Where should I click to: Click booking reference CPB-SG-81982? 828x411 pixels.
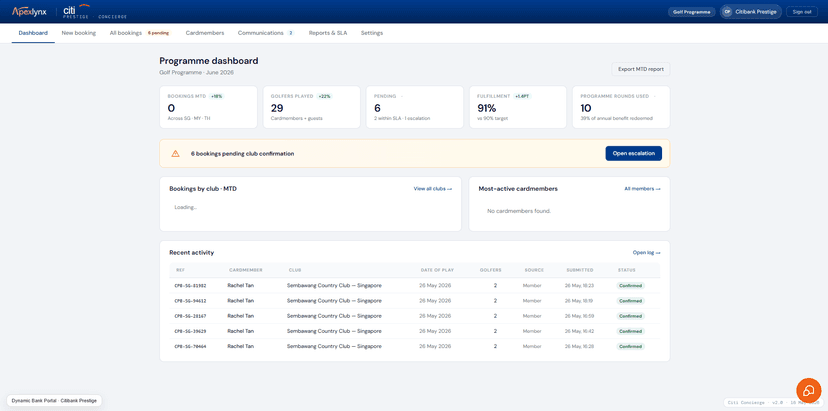pos(190,286)
